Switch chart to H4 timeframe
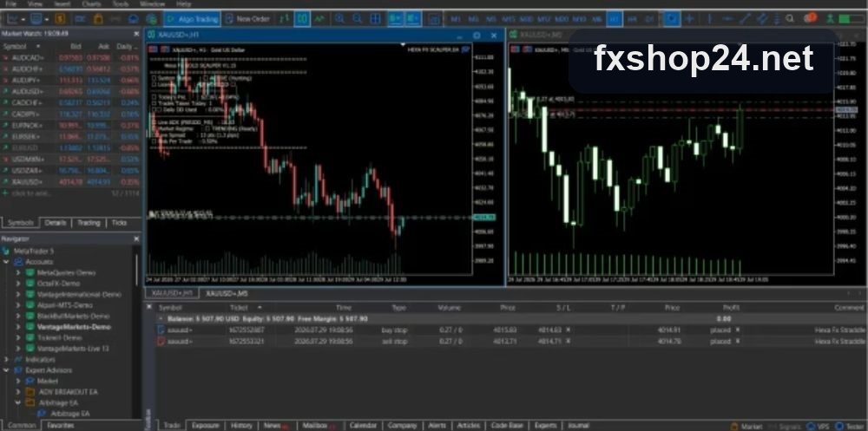 click(632, 19)
